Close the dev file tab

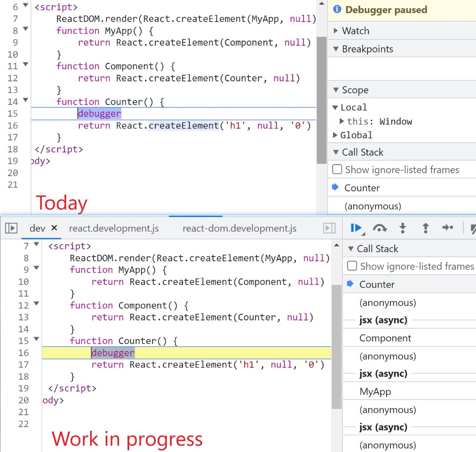click(x=54, y=227)
